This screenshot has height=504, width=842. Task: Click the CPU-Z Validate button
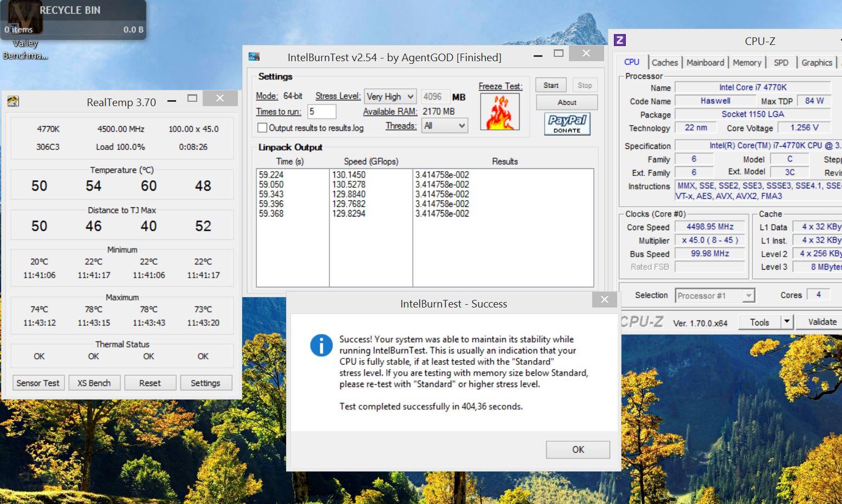820,322
